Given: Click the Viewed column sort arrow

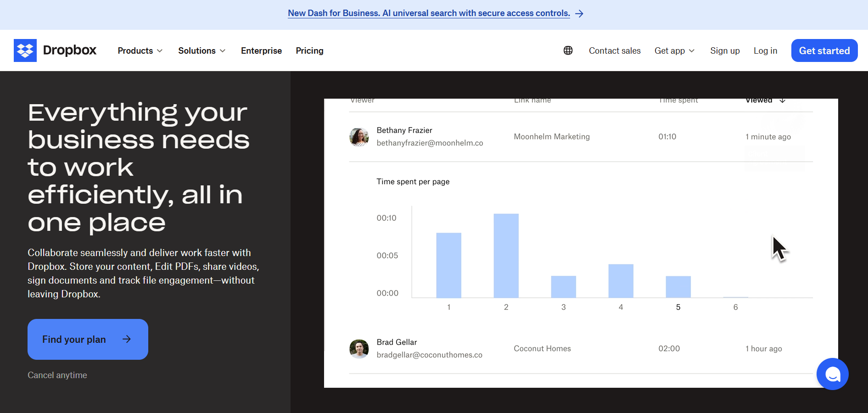Looking at the screenshot, I should pos(783,100).
